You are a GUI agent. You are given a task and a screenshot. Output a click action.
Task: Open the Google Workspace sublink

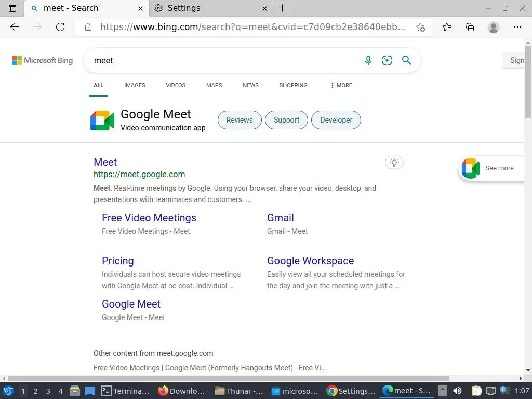click(x=310, y=261)
